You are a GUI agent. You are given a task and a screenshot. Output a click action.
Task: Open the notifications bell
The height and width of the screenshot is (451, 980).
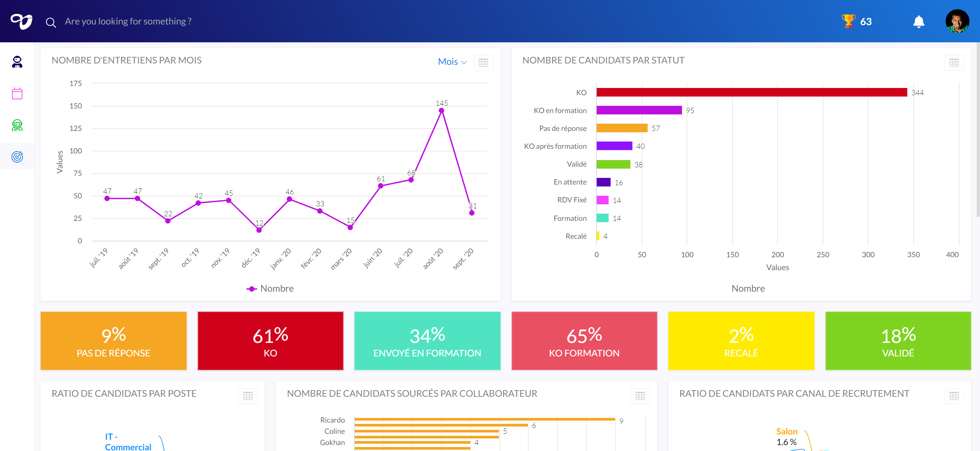[918, 22]
